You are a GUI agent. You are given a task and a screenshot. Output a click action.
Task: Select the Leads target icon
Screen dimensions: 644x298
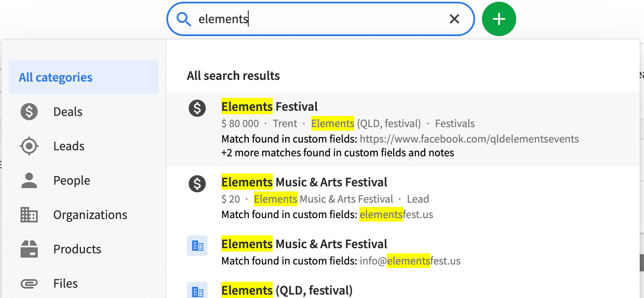click(29, 146)
